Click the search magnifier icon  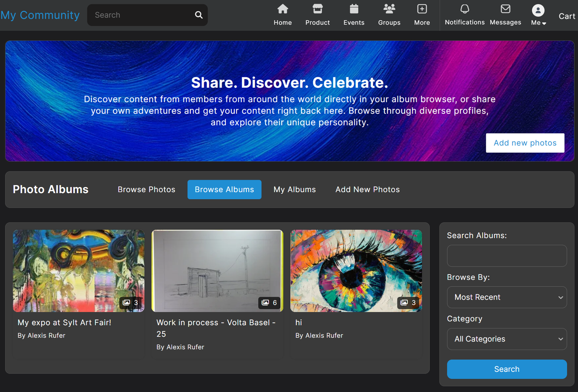[x=199, y=15]
